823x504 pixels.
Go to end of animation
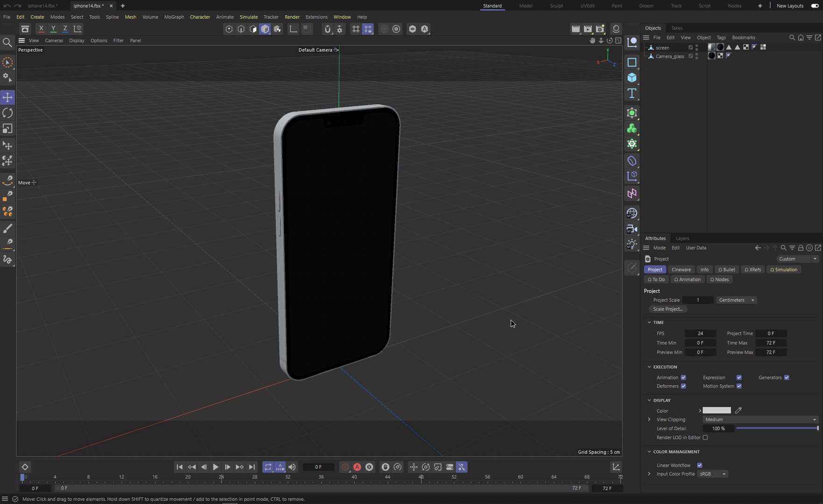252,467
